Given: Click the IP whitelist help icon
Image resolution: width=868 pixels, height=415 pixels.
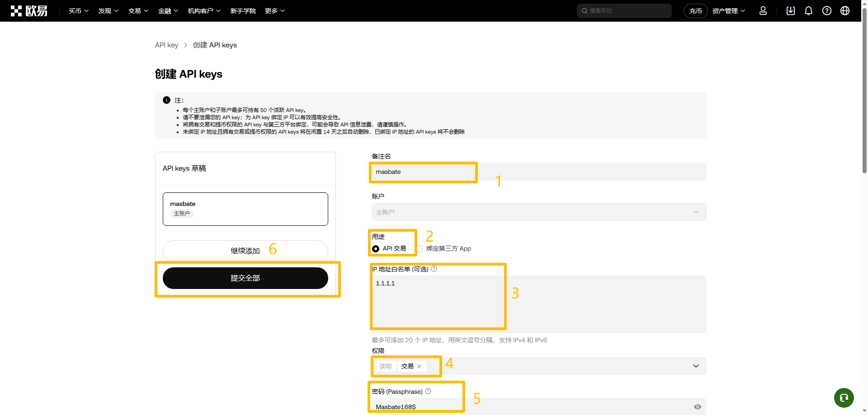Looking at the screenshot, I should coord(434,269).
